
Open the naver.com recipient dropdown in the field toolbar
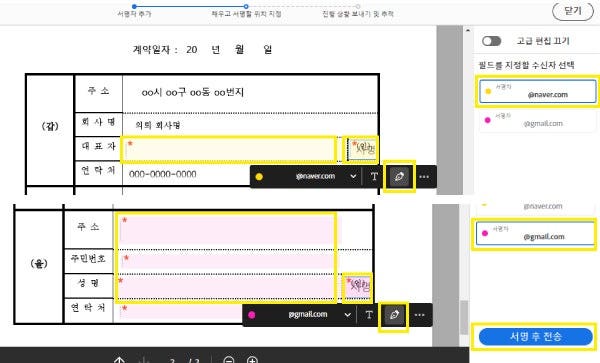click(353, 177)
